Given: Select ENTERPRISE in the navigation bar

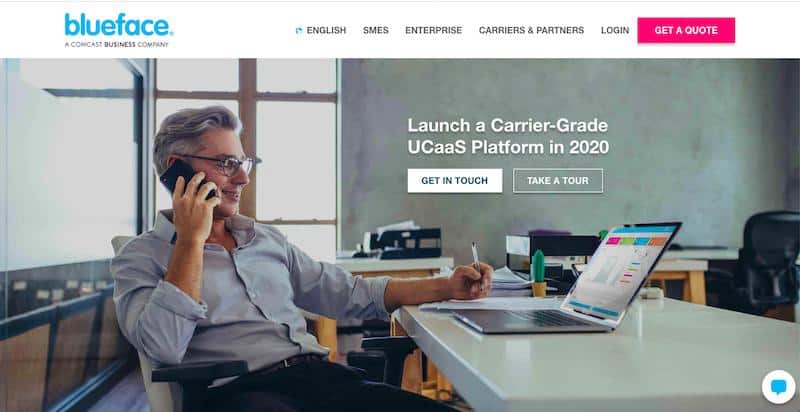Looking at the screenshot, I should pyautogui.click(x=434, y=31).
